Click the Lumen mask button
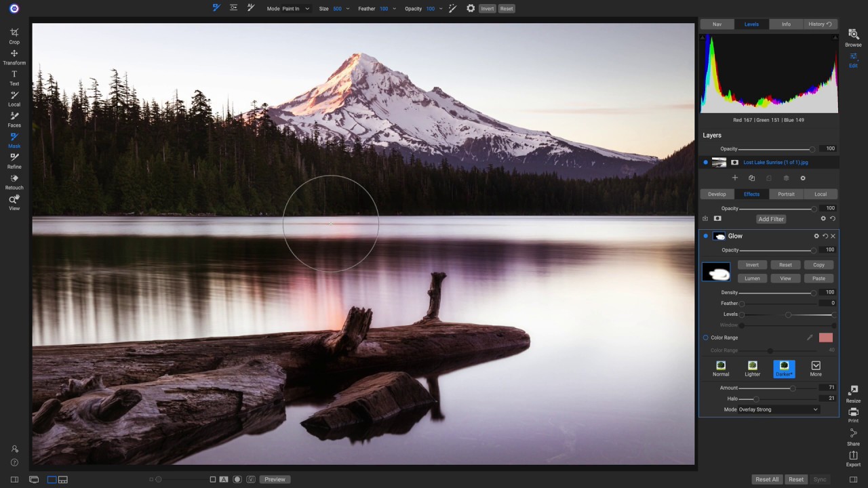868x488 pixels. point(752,279)
